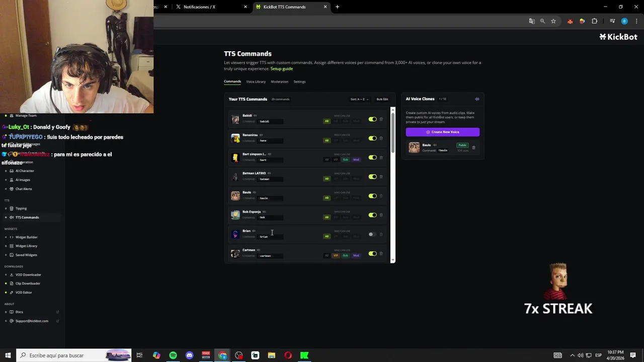This screenshot has width=644, height=362.
Task: Click the waveform icon in AI Voice Clones
Action: (x=477, y=99)
